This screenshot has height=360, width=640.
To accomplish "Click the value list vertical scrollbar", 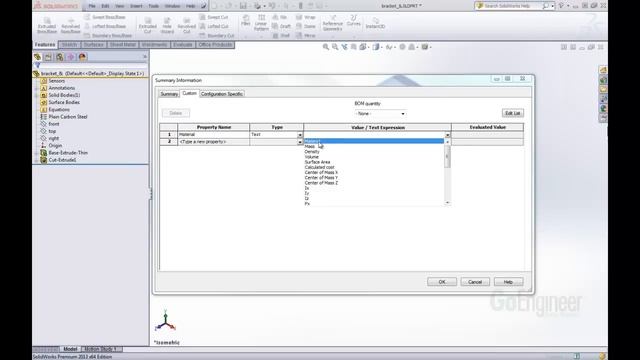I will coord(448,171).
